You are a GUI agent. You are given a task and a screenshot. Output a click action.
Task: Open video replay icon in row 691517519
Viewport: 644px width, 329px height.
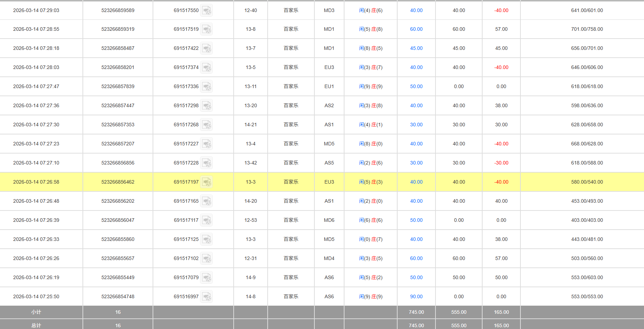tap(207, 29)
